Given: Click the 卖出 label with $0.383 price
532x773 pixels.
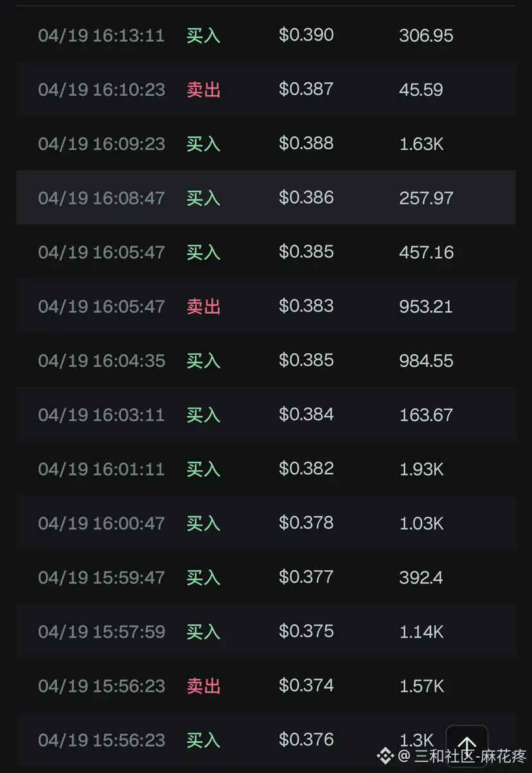Looking at the screenshot, I should [204, 306].
